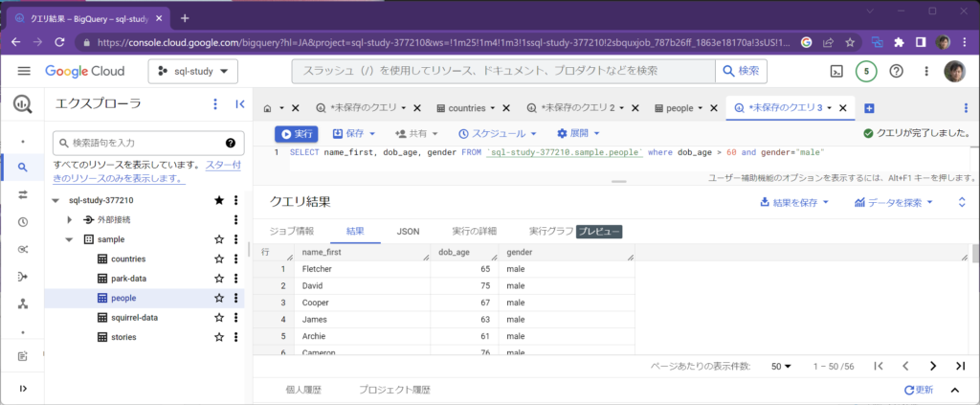This screenshot has height=405, width=980.
Task: Open the 保存 dropdown menu
Action: click(x=354, y=134)
